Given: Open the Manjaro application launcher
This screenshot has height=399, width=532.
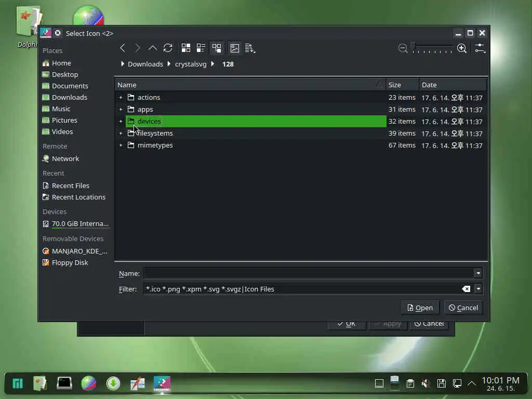Looking at the screenshot, I should [x=18, y=383].
